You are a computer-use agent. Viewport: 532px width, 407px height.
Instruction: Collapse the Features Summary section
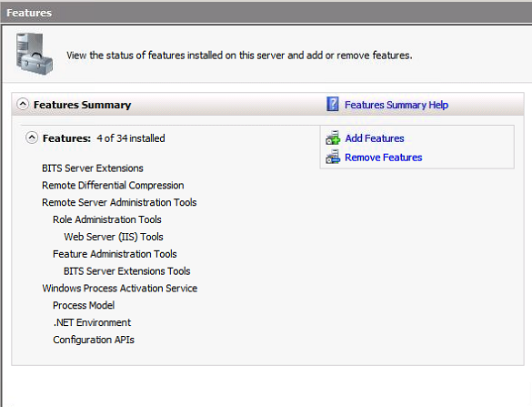coord(23,104)
